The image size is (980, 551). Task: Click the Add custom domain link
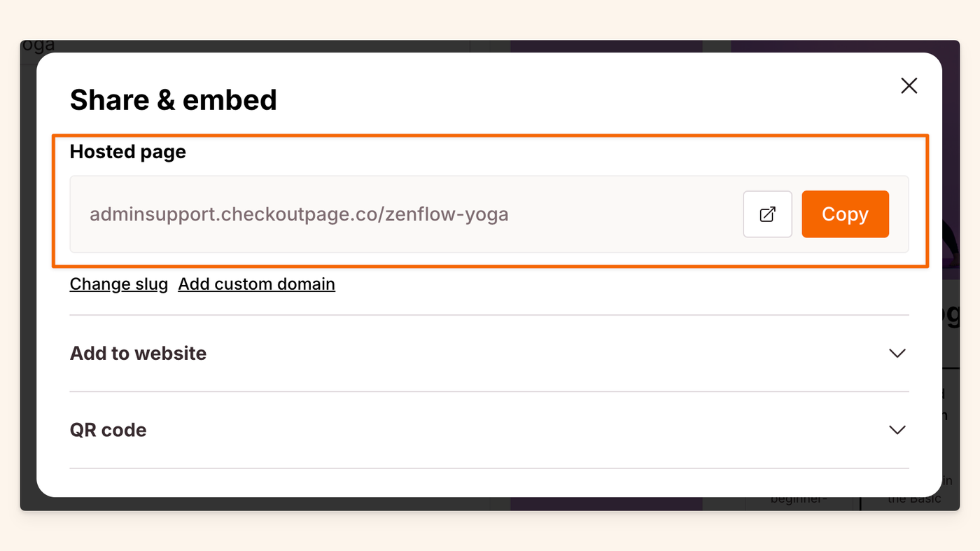tap(256, 284)
